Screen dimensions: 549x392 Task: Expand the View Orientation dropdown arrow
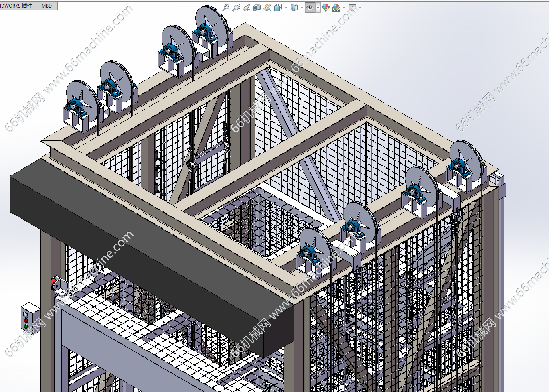(x=285, y=8)
